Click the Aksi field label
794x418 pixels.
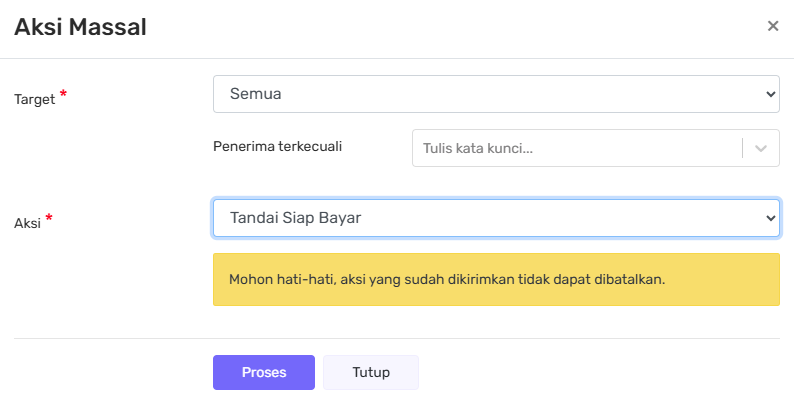pos(26,223)
